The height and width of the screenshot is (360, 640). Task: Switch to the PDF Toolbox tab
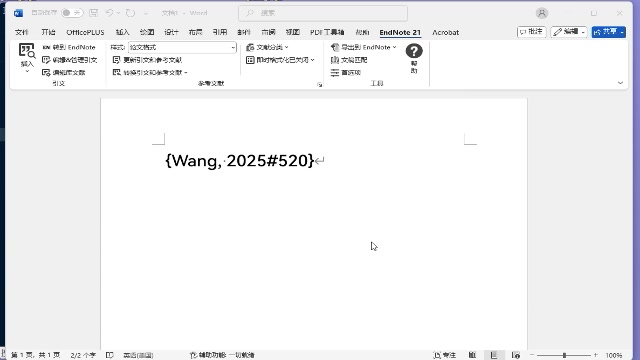[x=327, y=32]
